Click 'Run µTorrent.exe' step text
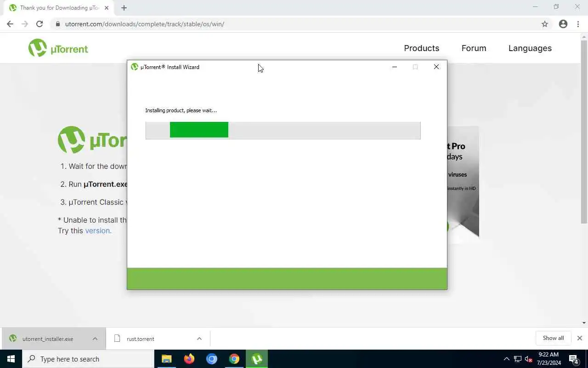The image size is (588, 368). click(x=98, y=184)
